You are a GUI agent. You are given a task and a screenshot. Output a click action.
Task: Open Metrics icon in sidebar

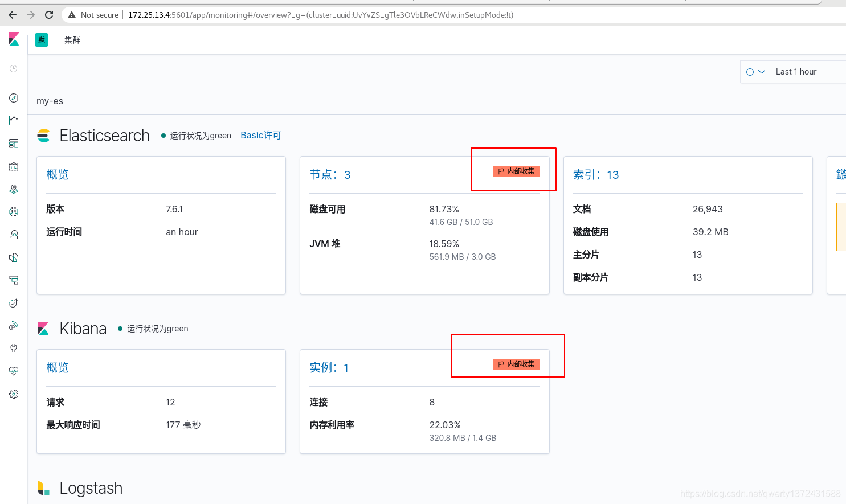click(x=14, y=235)
